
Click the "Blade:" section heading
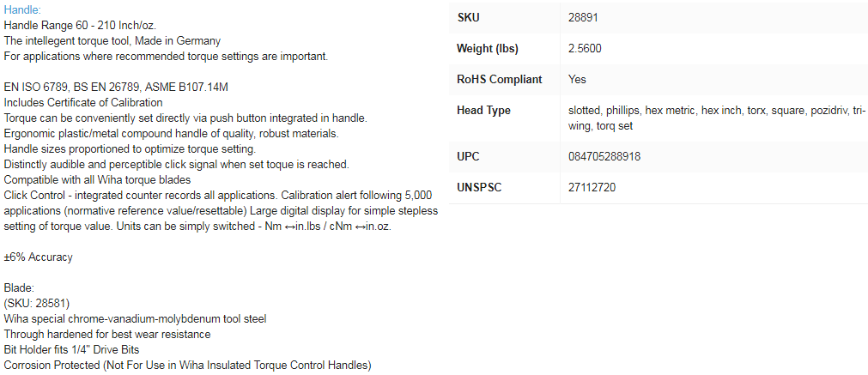pyautogui.click(x=19, y=287)
